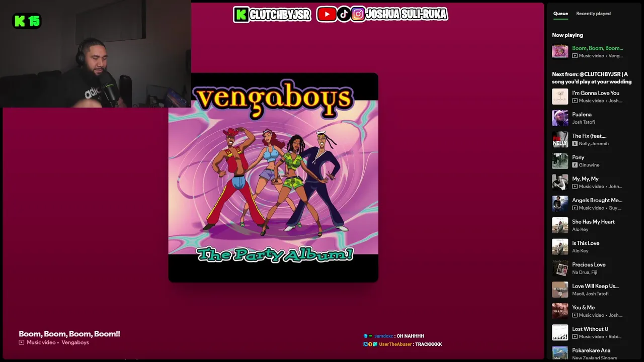Viewport: 644px width, 362px height.
Task: Click the explicit E badge on The Fix
Action: point(575,143)
